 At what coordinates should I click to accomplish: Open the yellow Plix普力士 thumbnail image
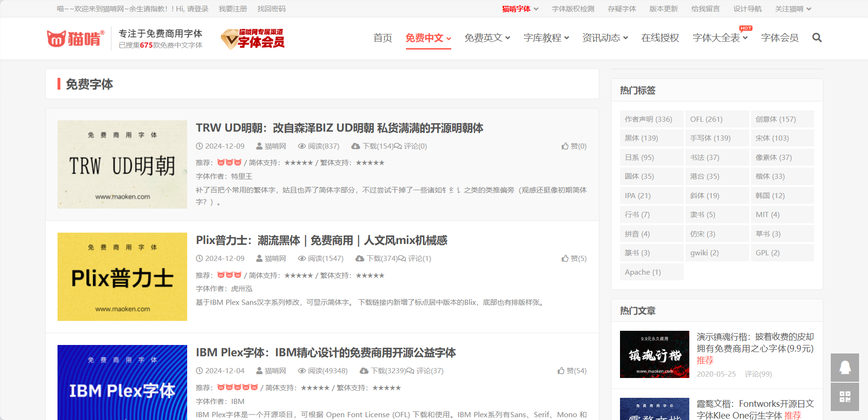pyautogui.click(x=122, y=277)
